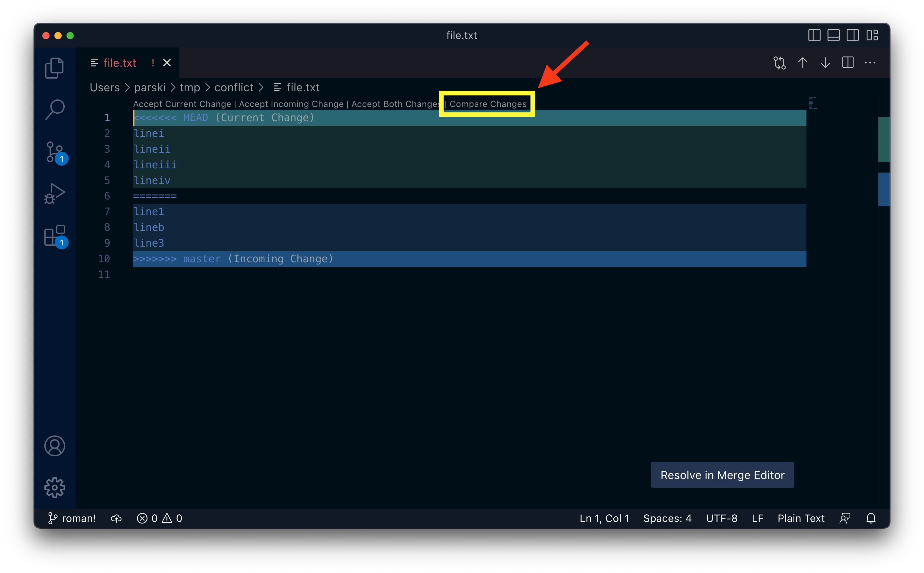The height and width of the screenshot is (573, 924).
Task: Select the file.txt tab
Action: (x=120, y=63)
